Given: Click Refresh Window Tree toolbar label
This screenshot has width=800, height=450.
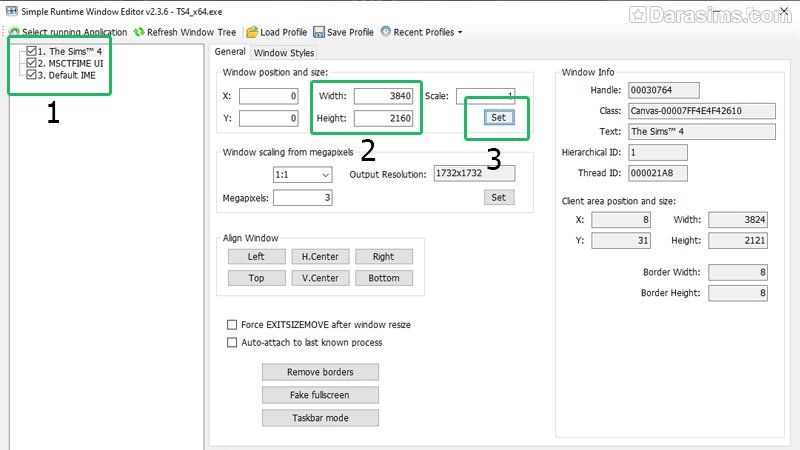Looking at the screenshot, I should point(191,32).
